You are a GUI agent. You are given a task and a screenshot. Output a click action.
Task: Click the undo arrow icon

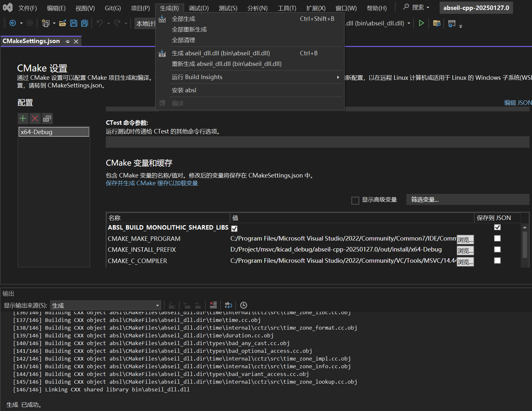[100, 23]
